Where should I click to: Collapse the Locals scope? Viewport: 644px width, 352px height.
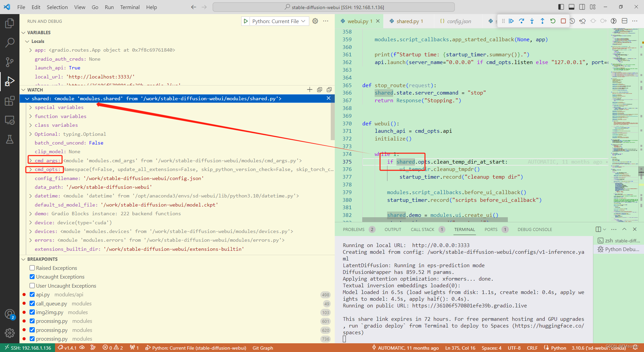(x=27, y=41)
